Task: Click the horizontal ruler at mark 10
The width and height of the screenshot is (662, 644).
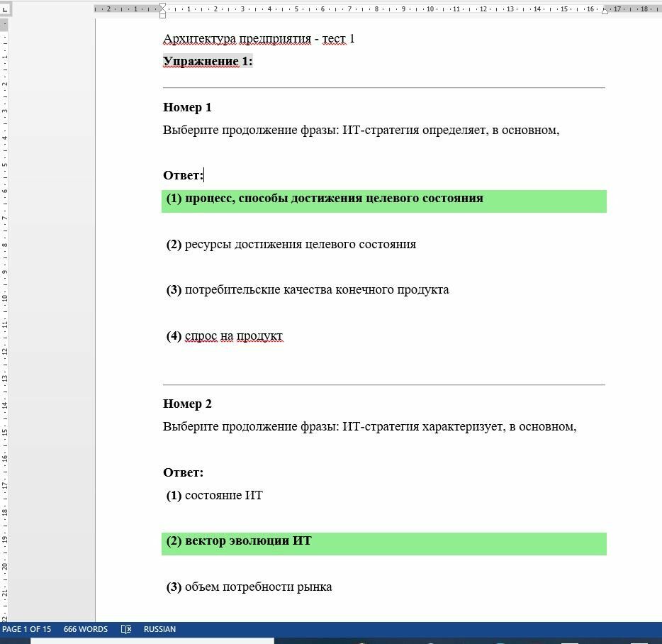Action: 430,9
